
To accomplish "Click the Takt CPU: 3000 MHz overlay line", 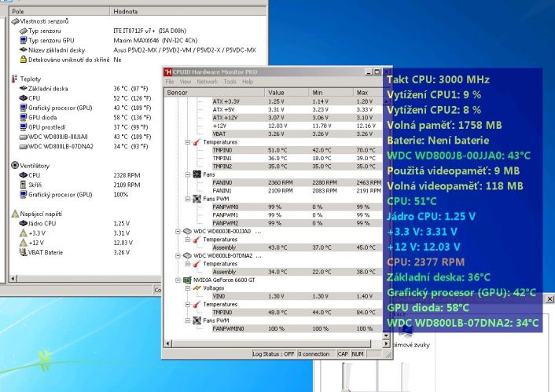I will [438, 79].
